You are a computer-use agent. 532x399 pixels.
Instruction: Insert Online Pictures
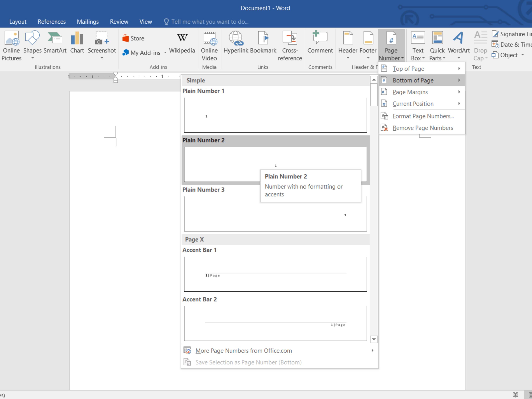click(11, 46)
